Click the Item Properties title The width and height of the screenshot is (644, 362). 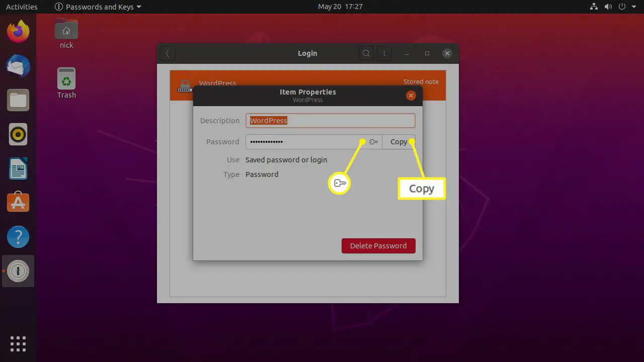[x=308, y=92]
